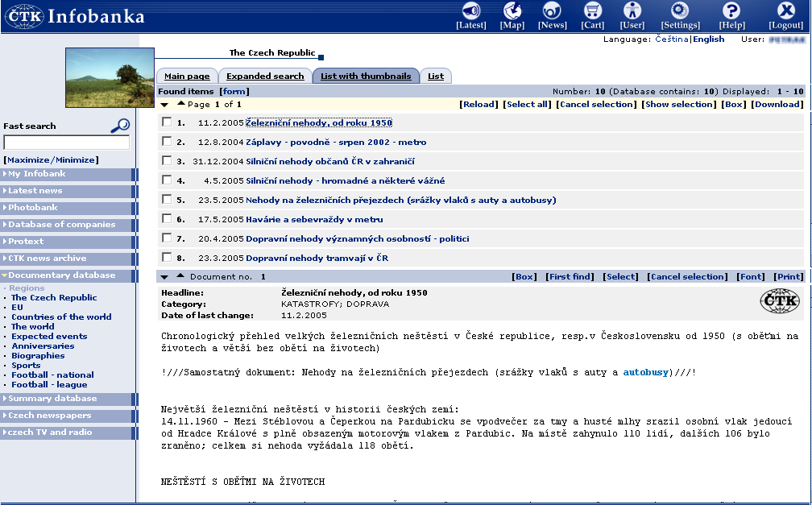Click the Help question mark icon
Image resolution: width=812 pixels, height=505 pixels.
[731, 11]
